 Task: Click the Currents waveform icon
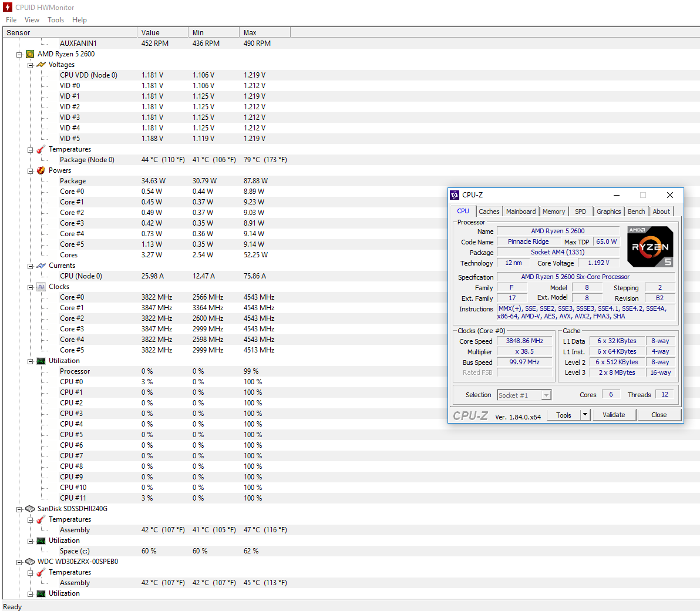41,266
